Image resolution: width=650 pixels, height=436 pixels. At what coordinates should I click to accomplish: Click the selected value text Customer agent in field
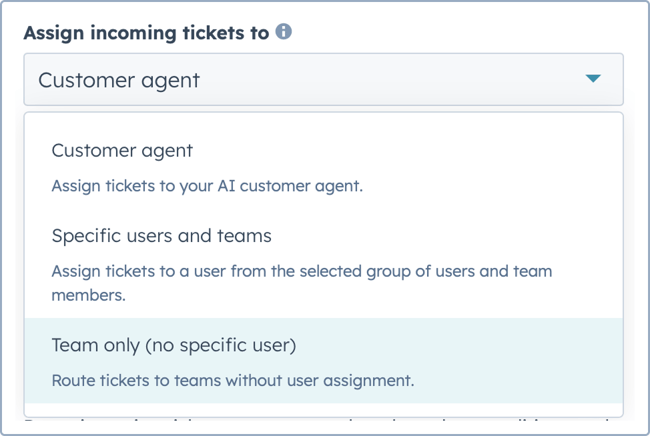pyautogui.click(x=119, y=80)
